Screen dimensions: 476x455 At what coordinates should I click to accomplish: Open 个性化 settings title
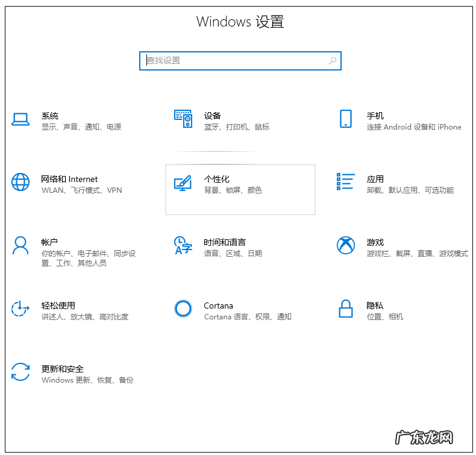[x=217, y=179]
